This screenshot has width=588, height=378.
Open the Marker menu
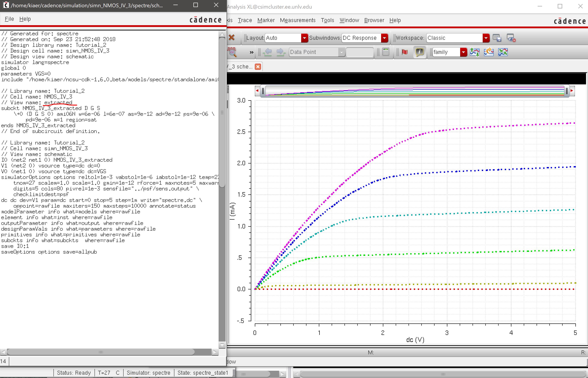[266, 20]
